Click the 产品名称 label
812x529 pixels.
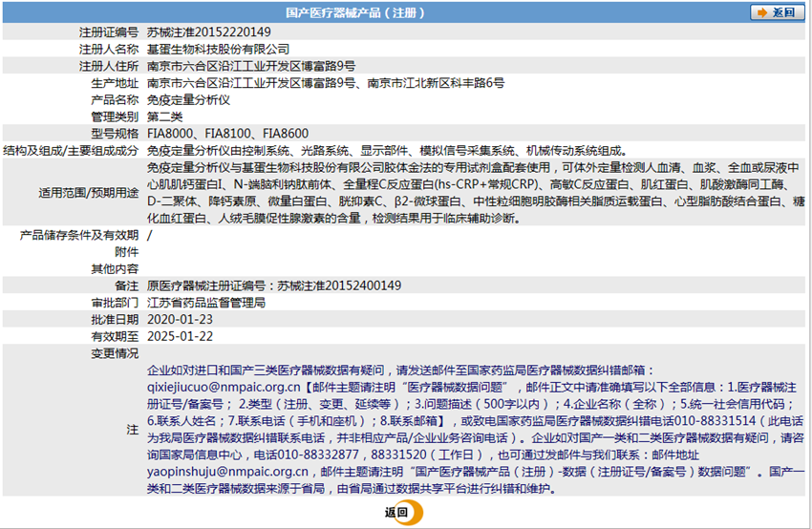click(x=115, y=100)
